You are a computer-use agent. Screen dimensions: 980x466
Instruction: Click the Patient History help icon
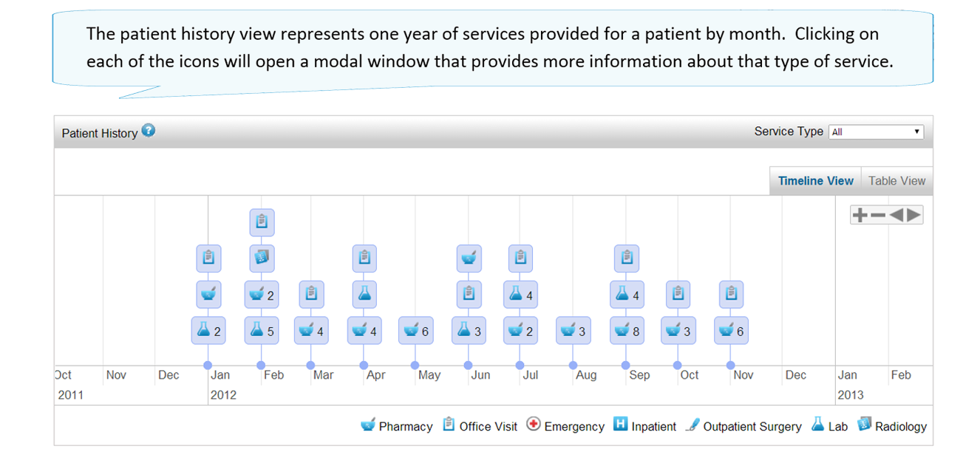coord(149,131)
